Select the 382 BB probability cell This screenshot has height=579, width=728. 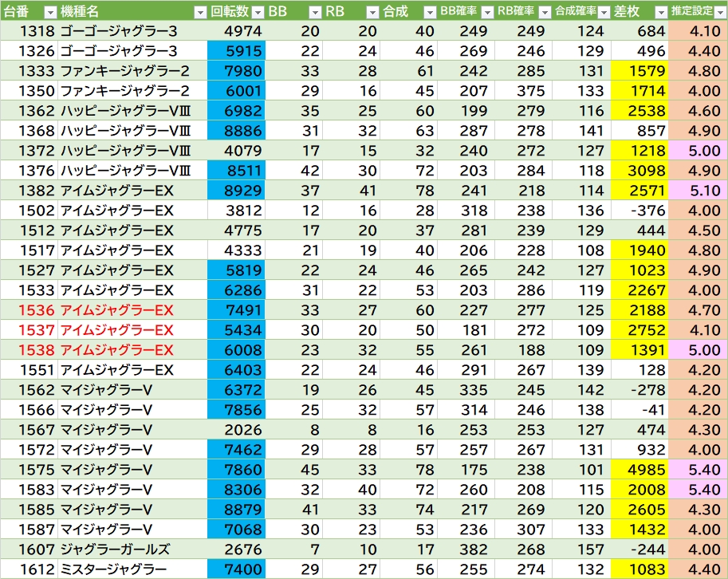[x=466, y=550]
